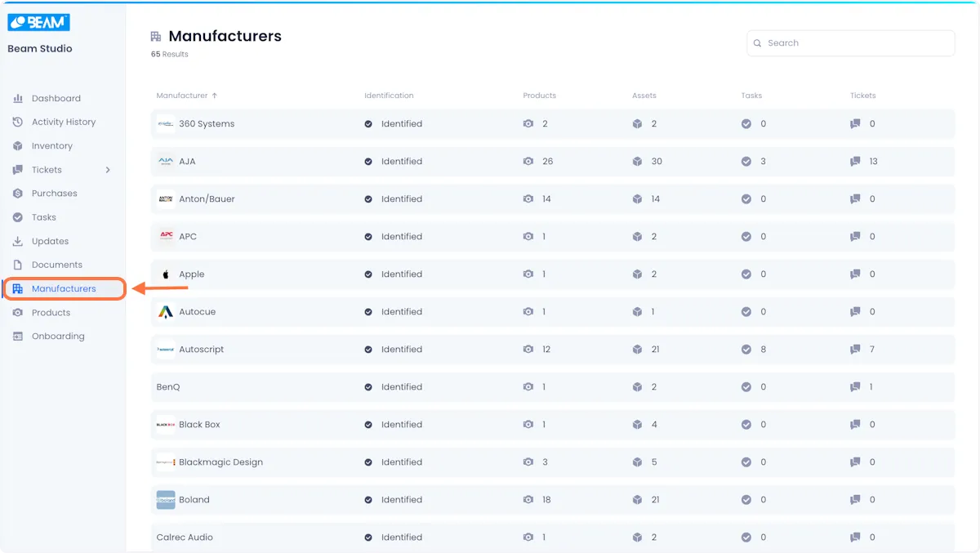Click products camera icon in AJA row
The height and width of the screenshot is (553, 980).
(528, 162)
